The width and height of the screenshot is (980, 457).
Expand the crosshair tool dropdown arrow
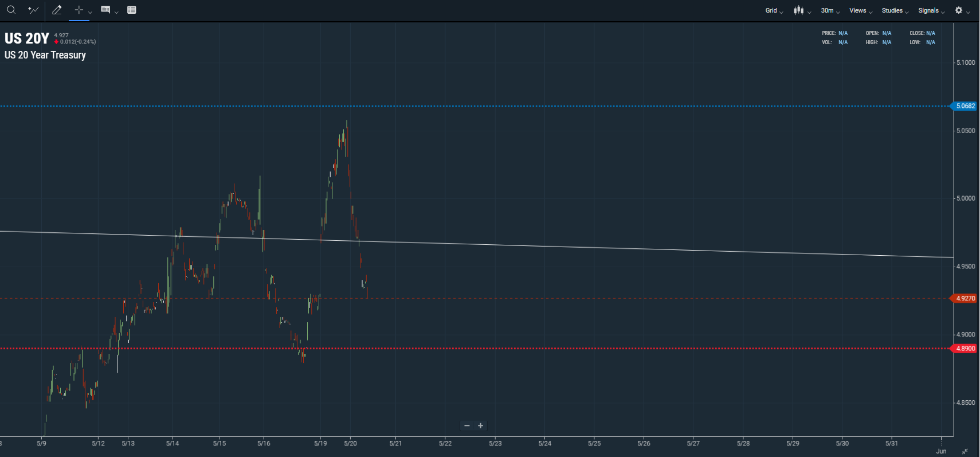tap(90, 12)
